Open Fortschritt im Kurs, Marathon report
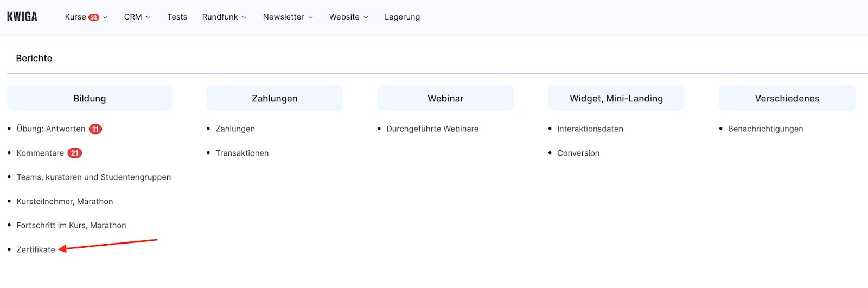868x288 pixels. pyautogui.click(x=71, y=226)
